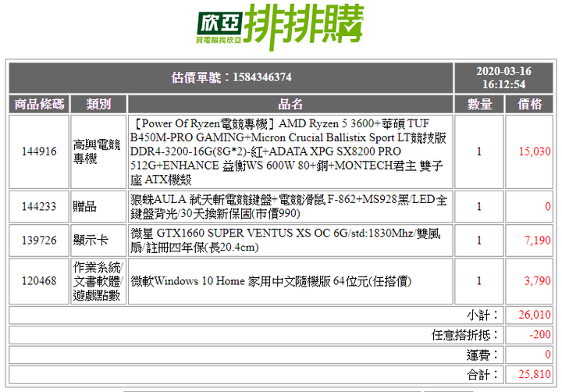Select price 15,030

535,151
